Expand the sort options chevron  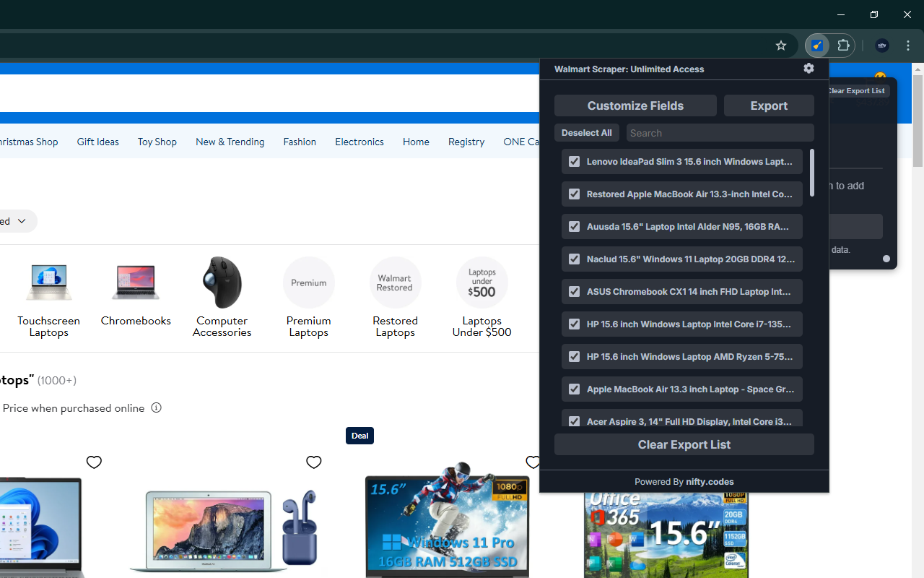pyautogui.click(x=21, y=221)
